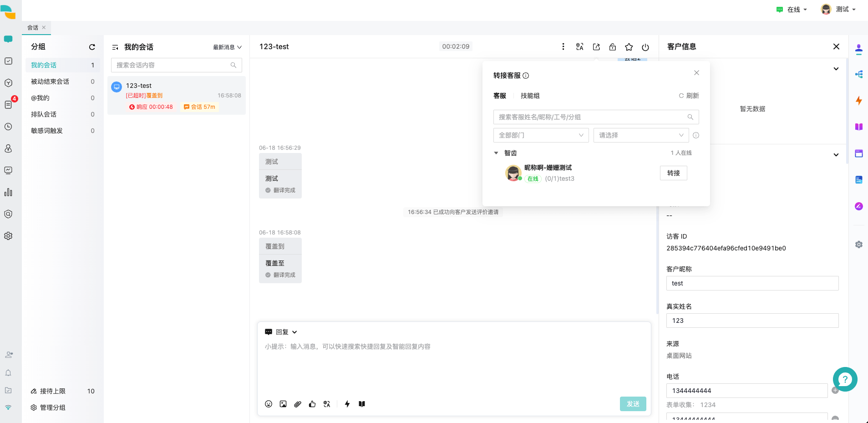Open the more options three-dot menu
This screenshot has width=868, height=423.
tap(563, 46)
